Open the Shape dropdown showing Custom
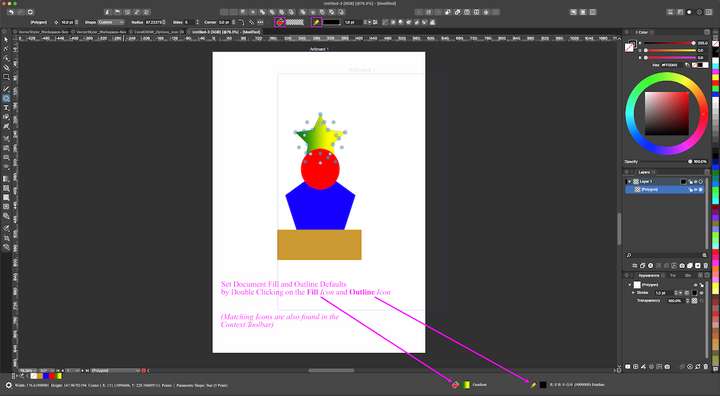This screenshot has height=396, width=720. tap(111, 22)
